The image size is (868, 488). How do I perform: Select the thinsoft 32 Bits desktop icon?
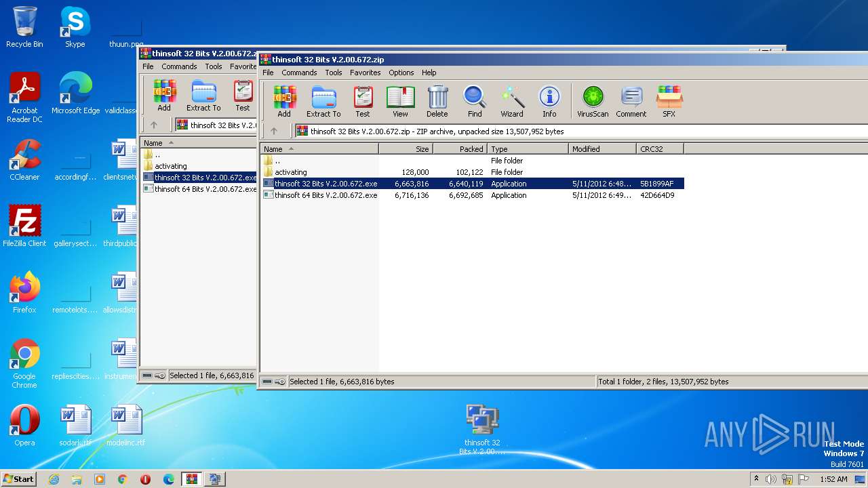(x=482, y=430)
